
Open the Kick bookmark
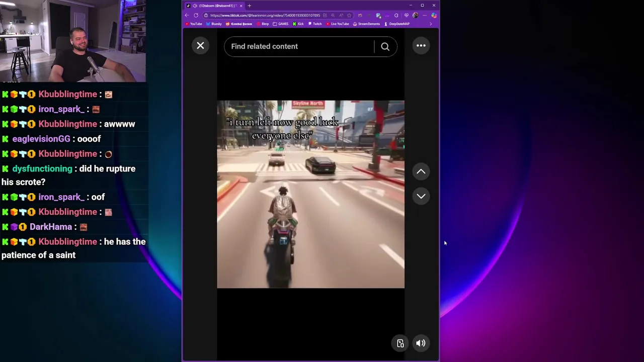tap(298, 24)
